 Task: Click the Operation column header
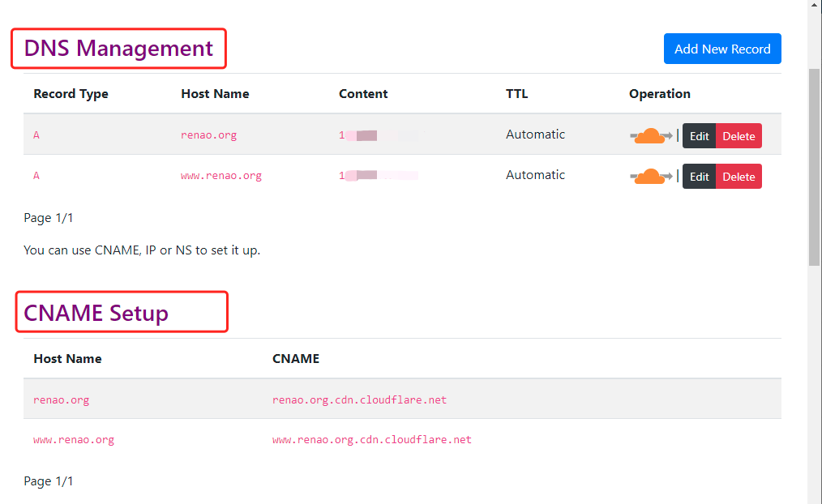659,94
